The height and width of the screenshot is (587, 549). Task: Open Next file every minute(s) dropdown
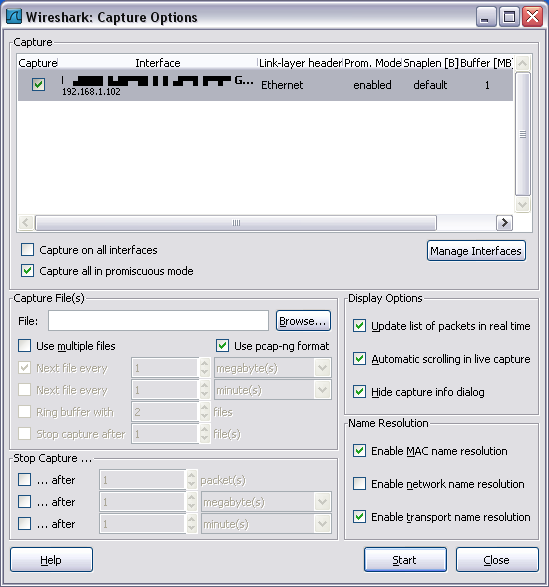click(273, 390)
